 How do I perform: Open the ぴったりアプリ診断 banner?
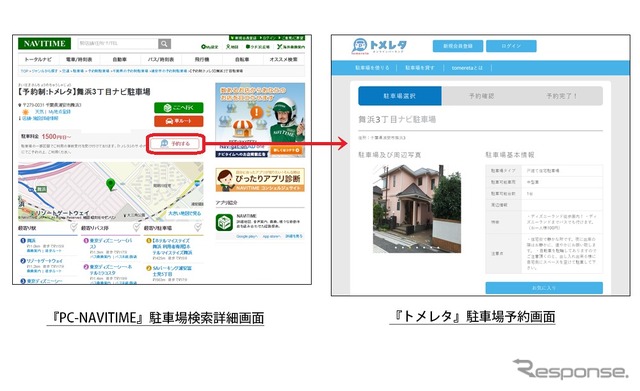[x=260, y=180]
